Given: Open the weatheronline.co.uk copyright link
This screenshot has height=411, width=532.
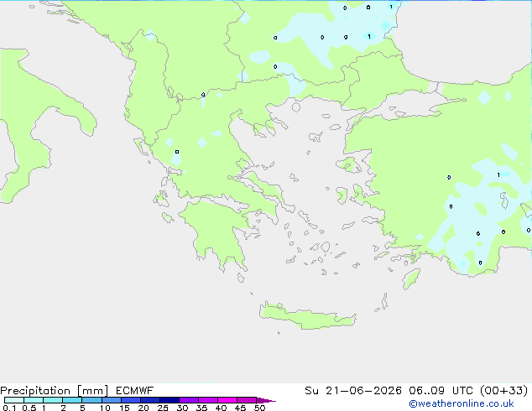Looking at the screenshot, I should [462, 403].
